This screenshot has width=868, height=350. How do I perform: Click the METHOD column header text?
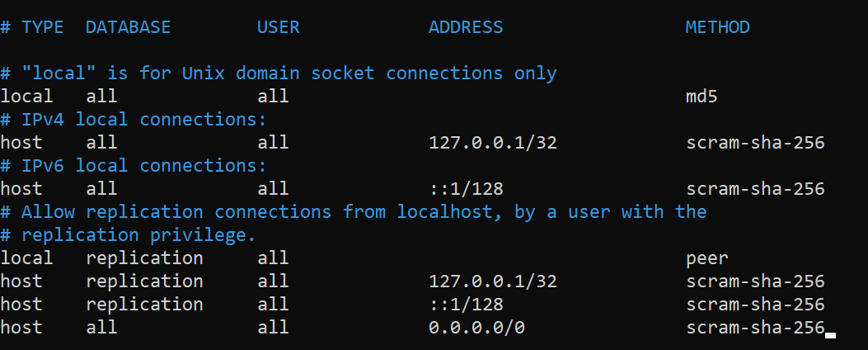pos(717,27)
